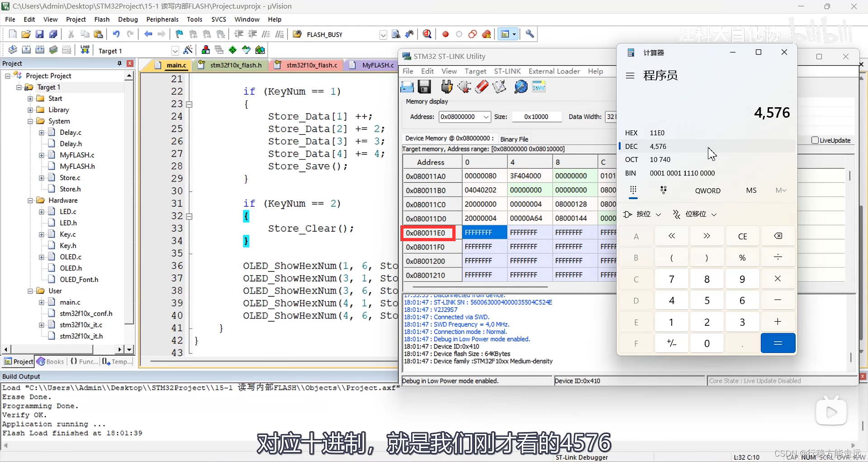Open Store.c in the project tree
This screenshot has height=462, width=868.
pyautogui.click(x=70, y=178)
